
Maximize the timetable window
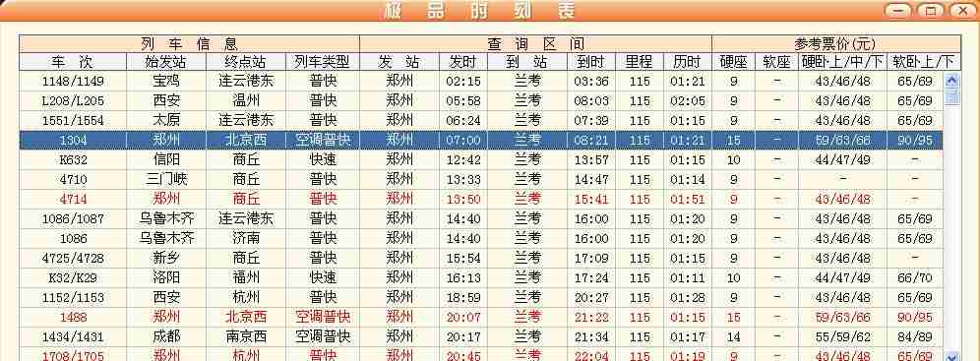coord(930,11)
